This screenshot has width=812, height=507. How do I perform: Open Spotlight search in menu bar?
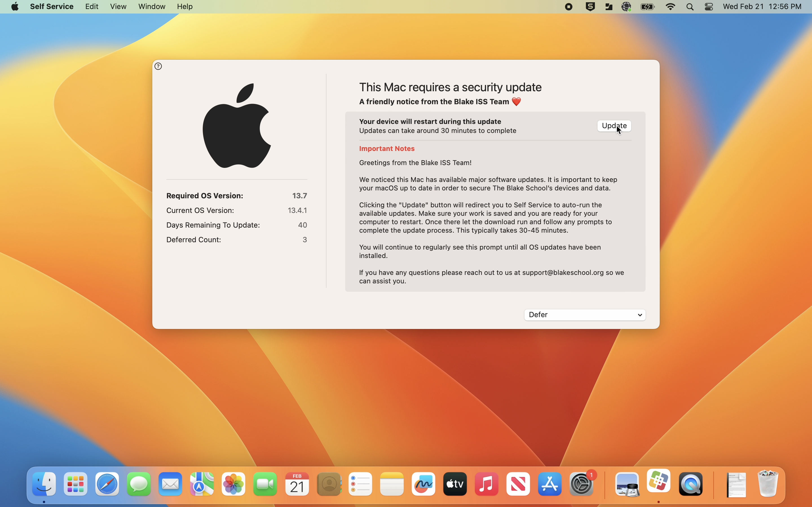click(690, 7)
